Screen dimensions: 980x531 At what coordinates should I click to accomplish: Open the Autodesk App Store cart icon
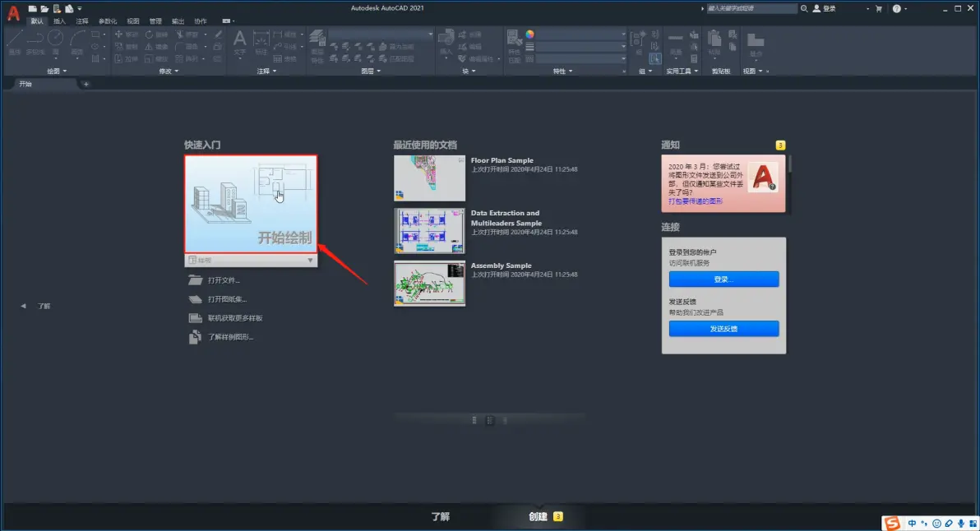click(879, 9)
